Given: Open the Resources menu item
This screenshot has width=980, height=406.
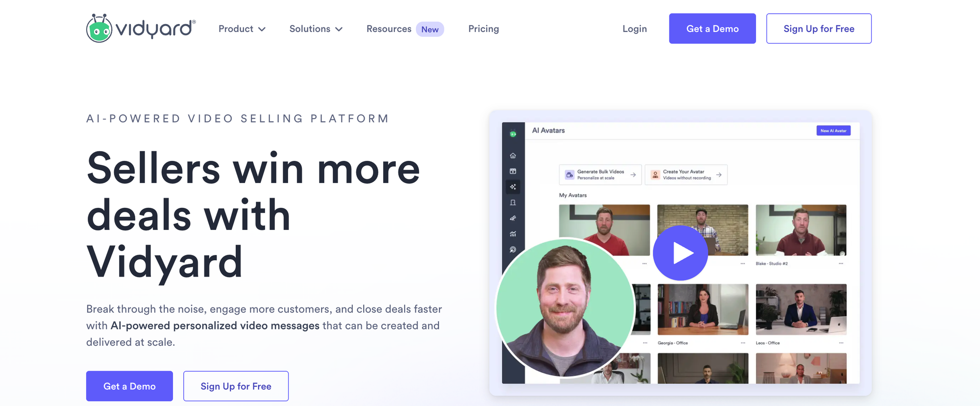Looking at the screenshot, I should [x=389, y=29].
